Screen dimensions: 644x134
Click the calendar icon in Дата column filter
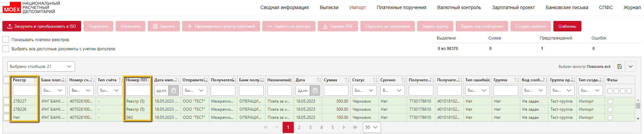[x=315, y=90]
